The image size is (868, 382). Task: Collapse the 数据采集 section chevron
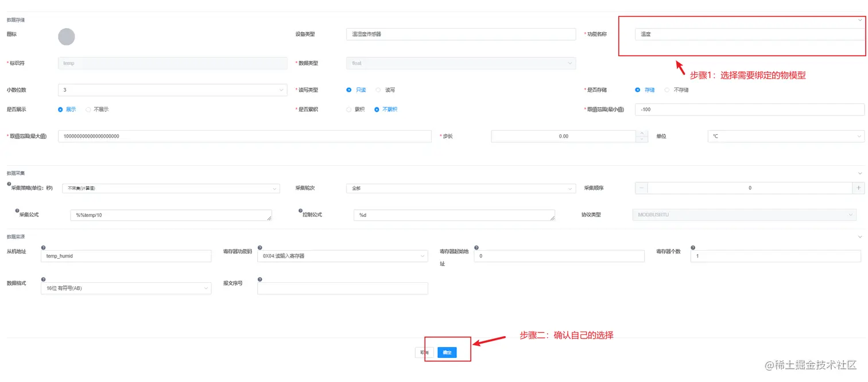pos(860,173)
